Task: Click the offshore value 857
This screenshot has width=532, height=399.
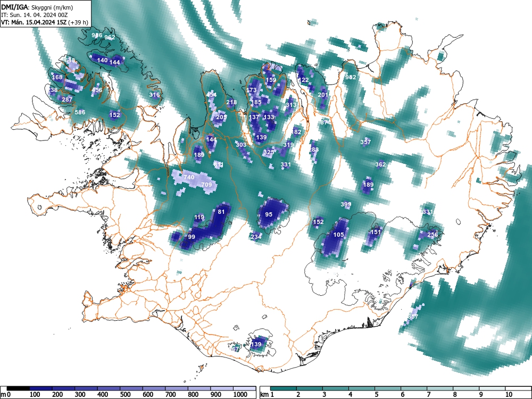Action: (413, 317)
